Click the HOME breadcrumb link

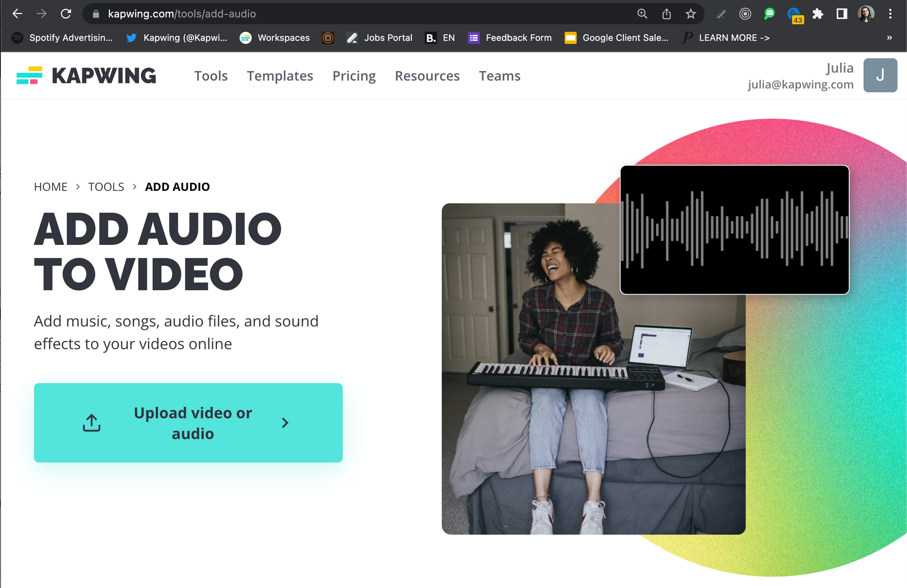tap(50, 187)
